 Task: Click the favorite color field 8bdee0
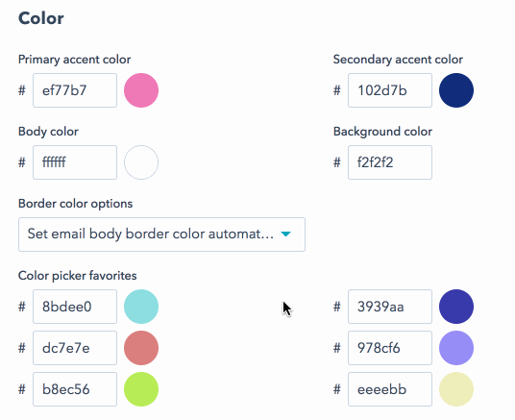[x=75, y=307]
